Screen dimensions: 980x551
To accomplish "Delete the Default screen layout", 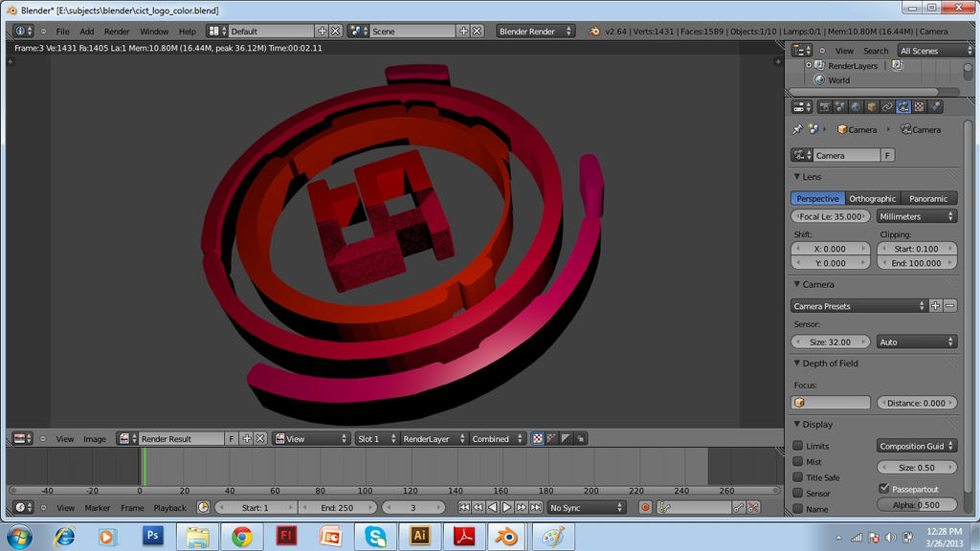I will pos(336,31).
